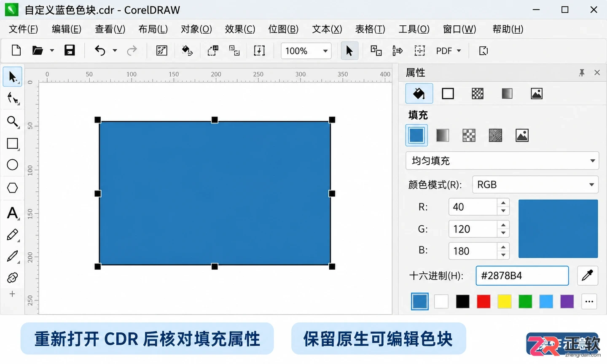Expand the PDF export dropdown
Screen dimensions: 607x364
[459, 51]
